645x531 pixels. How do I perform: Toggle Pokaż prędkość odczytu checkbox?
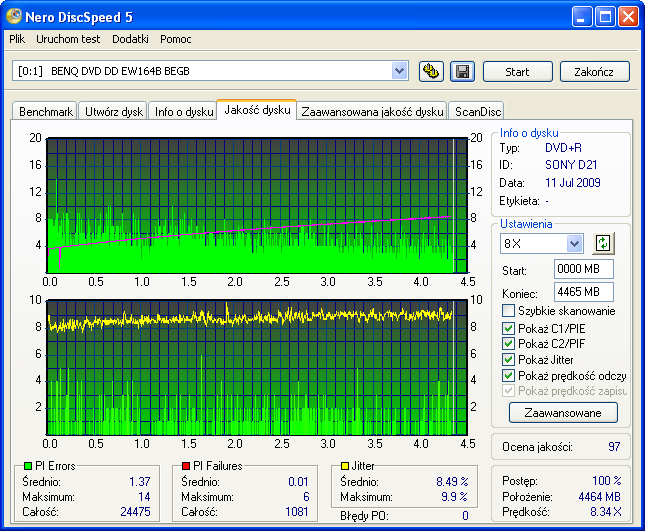(x=508, y=376)
